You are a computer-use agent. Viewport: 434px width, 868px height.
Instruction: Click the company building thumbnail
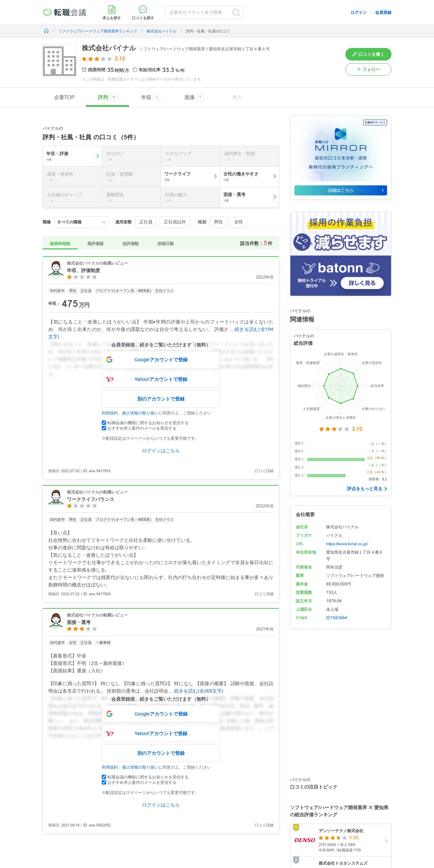point(59,61)
